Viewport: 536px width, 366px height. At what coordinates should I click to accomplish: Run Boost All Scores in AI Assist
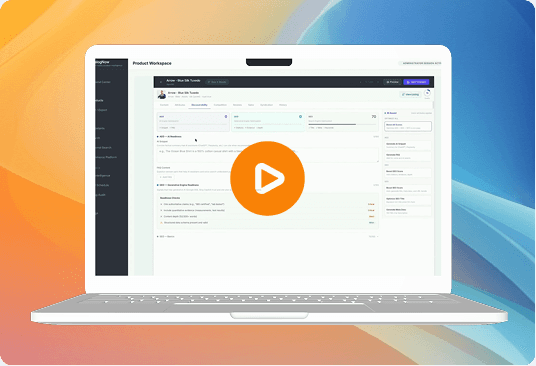click(408, 126)
